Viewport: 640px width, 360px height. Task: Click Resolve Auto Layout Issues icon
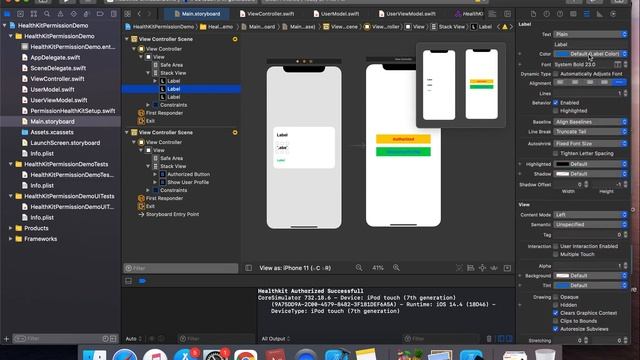click(x=494, y=268)
